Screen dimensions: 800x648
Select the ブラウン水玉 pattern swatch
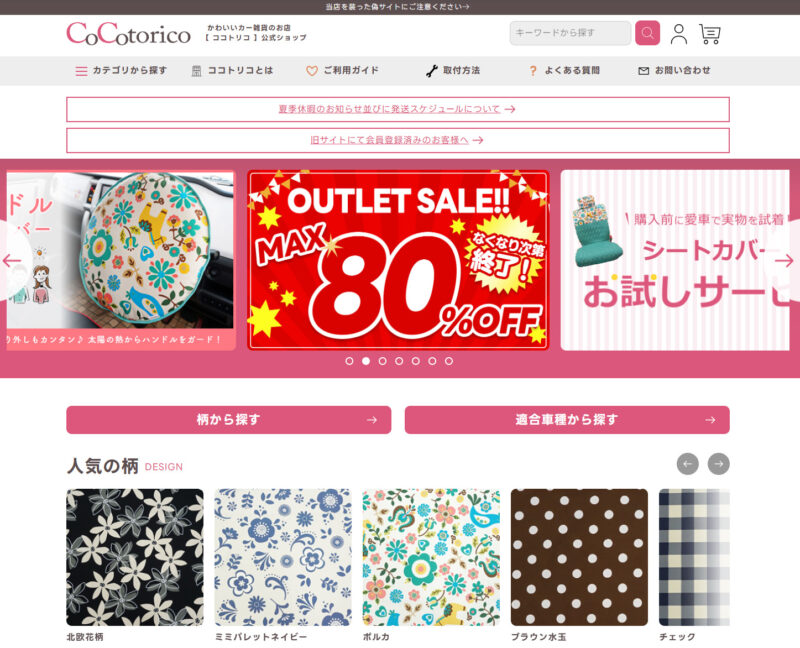pyautogui.click(x=579, y=557)
